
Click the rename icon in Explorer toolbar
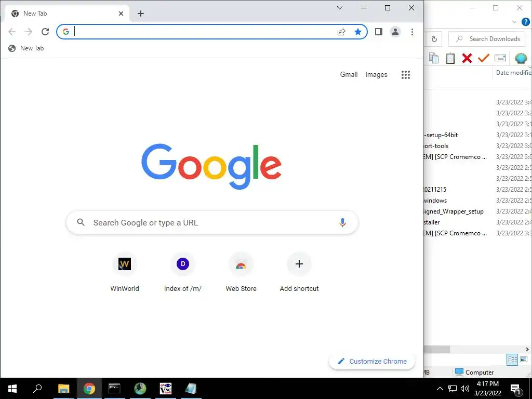coord(500,58)
